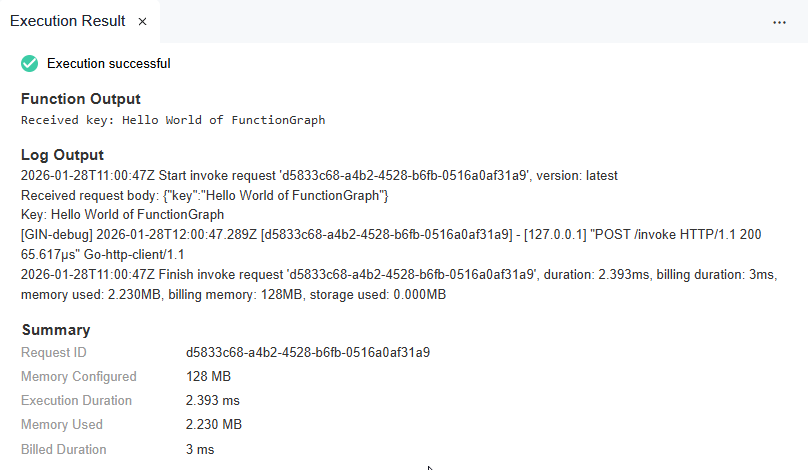The width and height of the screenshot is (808, 470).
Task: Click the 'Execution successful' status text
Action: pos(108,63)
